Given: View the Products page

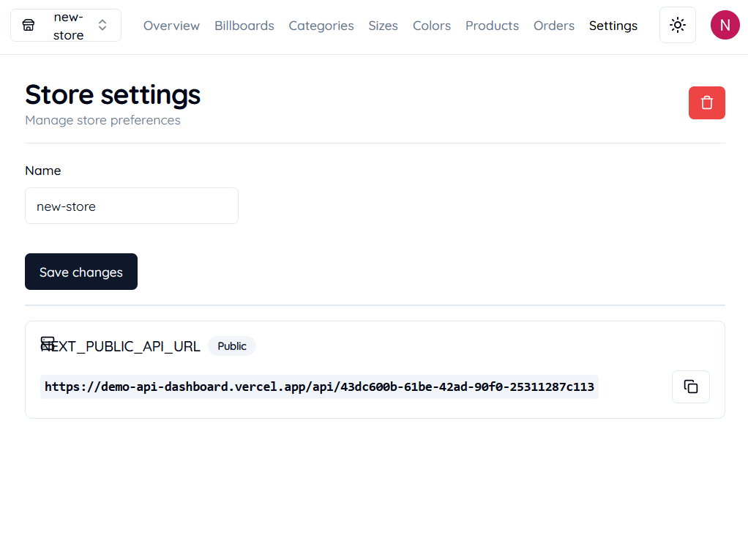Looking at the screenshot, I should [x=492, y=26].
